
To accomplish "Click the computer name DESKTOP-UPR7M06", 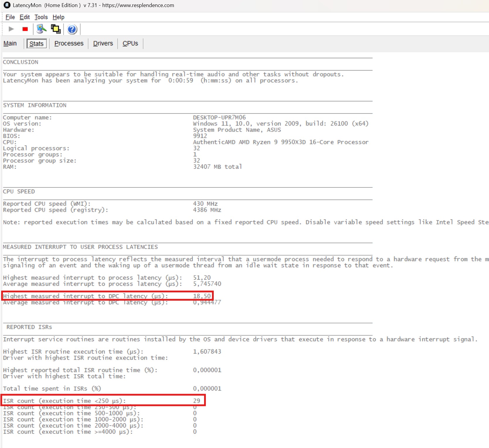I will [219, 117].
